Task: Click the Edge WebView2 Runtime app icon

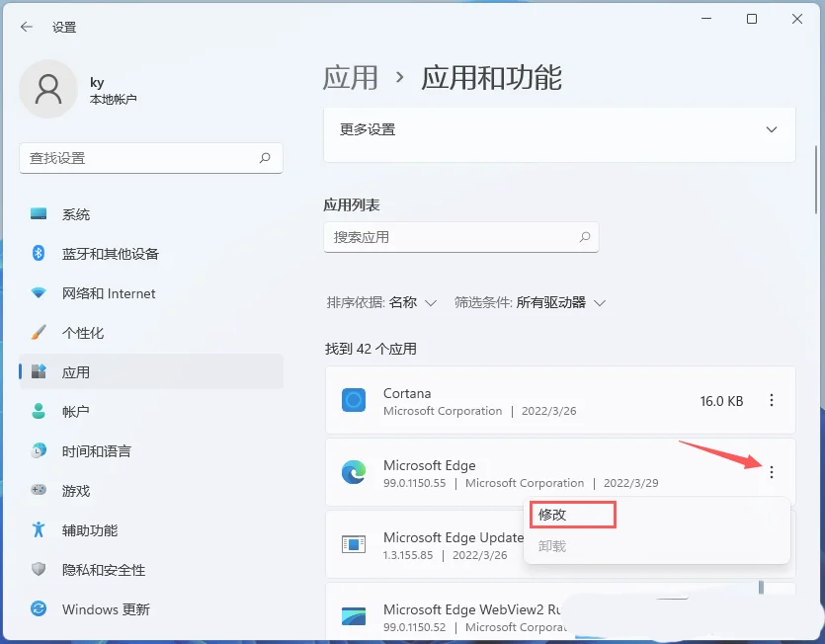Action: [354, 616]
